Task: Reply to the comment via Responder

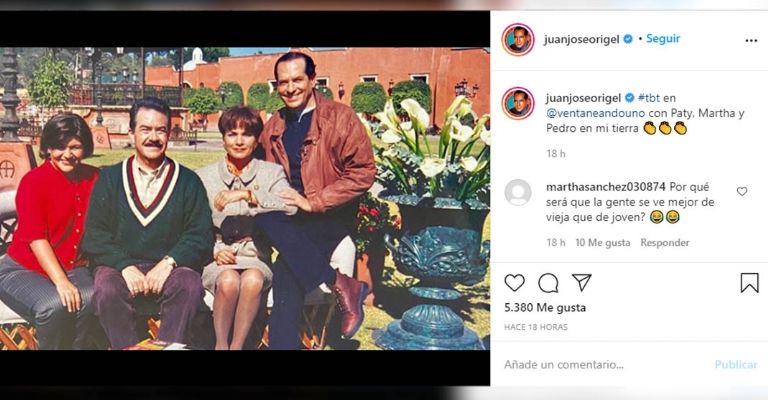Action: (665, 242)
